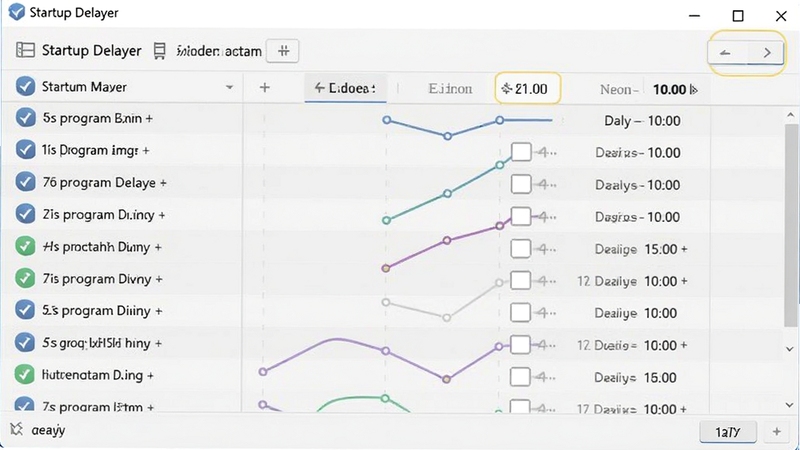Click plus after 10:00 in 5s groq row

(x=684, y=345)
